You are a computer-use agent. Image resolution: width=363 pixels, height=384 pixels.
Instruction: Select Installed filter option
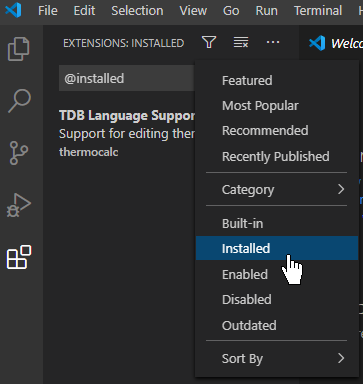pos(277,248)
